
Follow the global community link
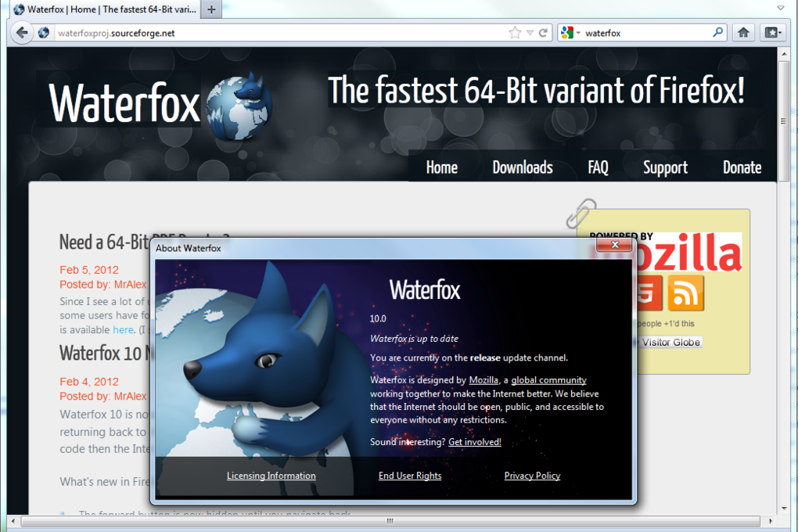click(x=548, y=380)
